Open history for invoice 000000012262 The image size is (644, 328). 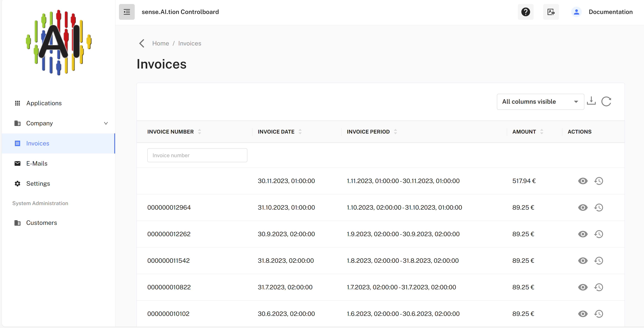[x=599, y=234]
